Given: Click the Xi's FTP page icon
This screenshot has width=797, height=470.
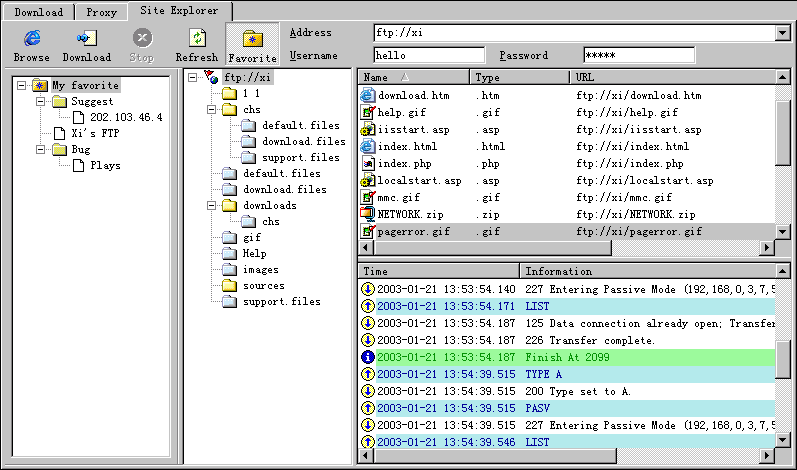Looking at the screenshot, I should [59, 133].
